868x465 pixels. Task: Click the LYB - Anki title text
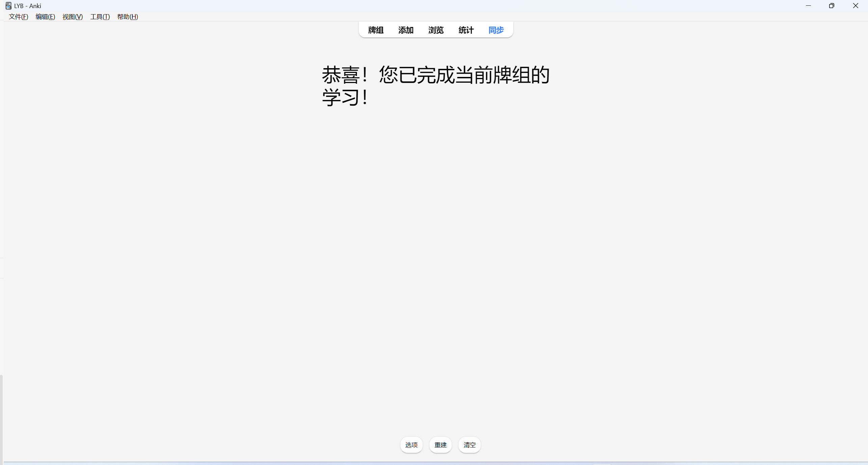pyautogui.click(x=28, y=6)
